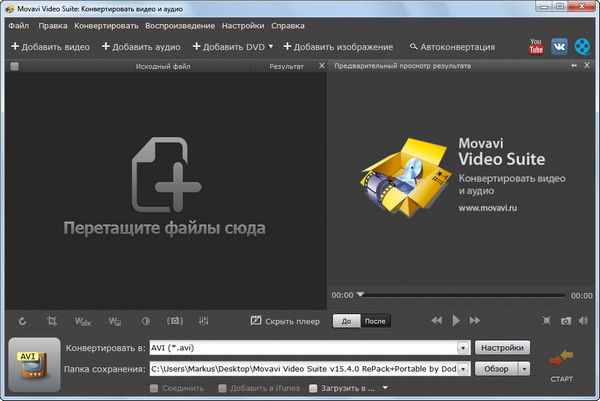Expand the Загрузить в ... options arrow
Image resolution: width=600 pixels, height=401 pixels.
coord(385,388)
